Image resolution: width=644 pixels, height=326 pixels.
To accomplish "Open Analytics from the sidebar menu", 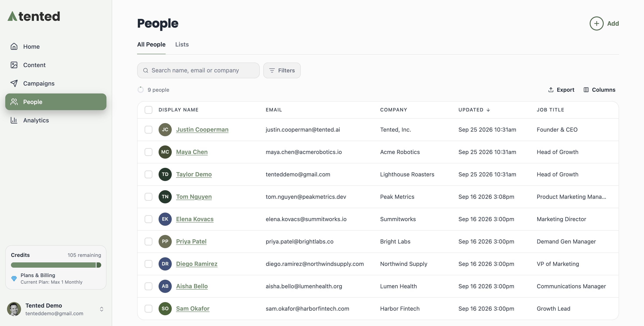I will tap(56, 120).
